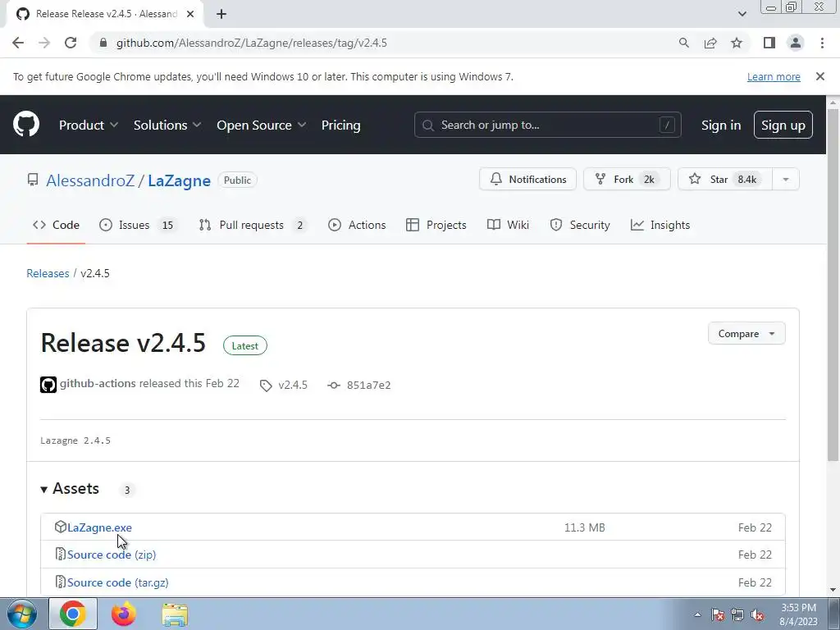This screenshot has width=840, height=630.
Task: Switch to the Issues tab
Action: click(x=138, y=225)
